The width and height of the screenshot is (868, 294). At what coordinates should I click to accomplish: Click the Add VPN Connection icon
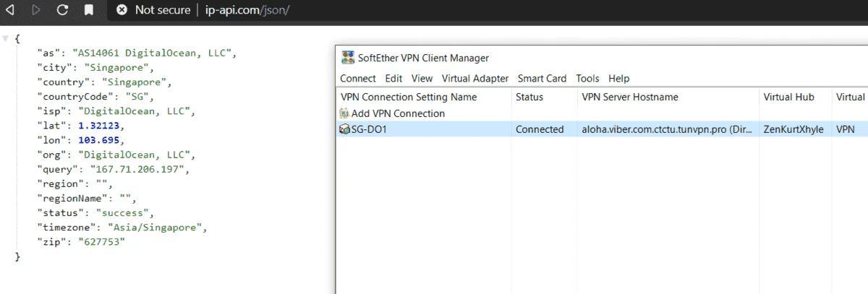pyautogui.click(x=344, y=113)
